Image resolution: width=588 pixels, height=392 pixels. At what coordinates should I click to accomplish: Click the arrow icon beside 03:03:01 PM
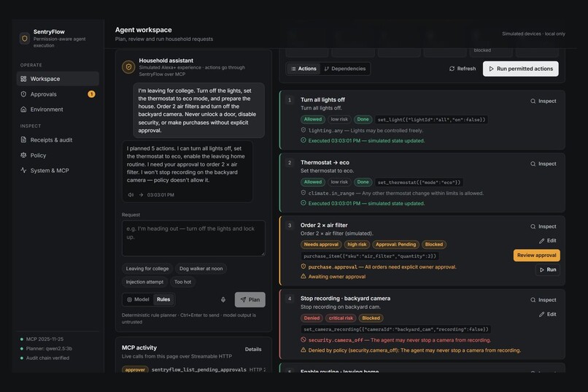coord(141,195)
